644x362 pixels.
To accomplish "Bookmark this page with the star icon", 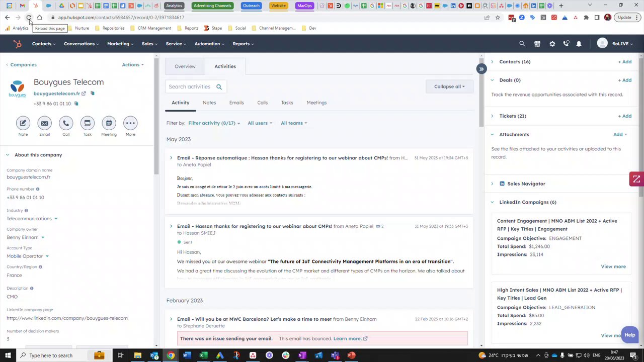I will (x=498, y=18).
